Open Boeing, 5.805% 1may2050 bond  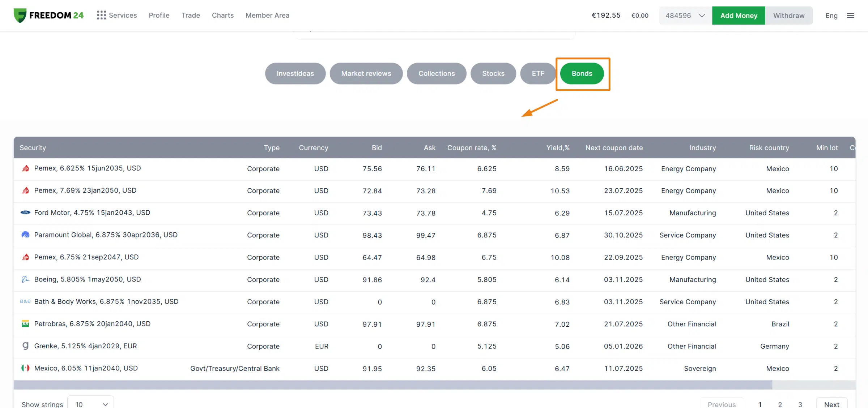pos(88,279)
